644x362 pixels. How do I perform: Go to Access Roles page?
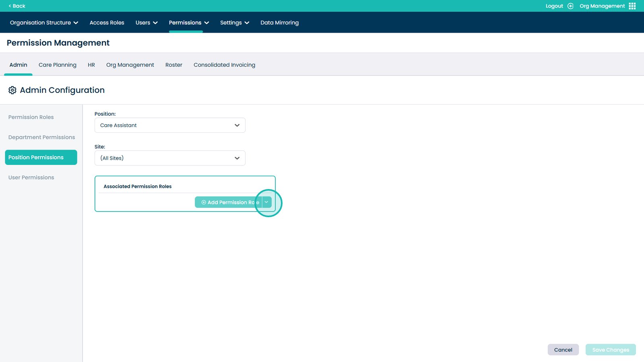point(107,23)
